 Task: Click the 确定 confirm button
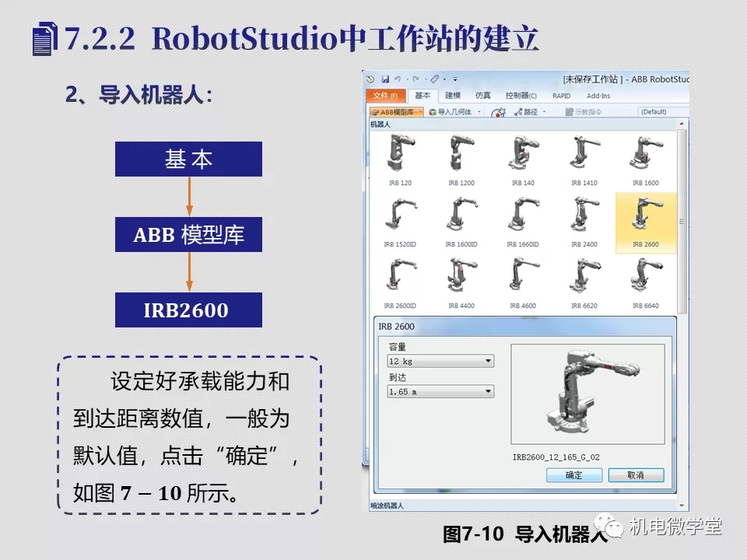pyautogui.click(x=574, y=474)
